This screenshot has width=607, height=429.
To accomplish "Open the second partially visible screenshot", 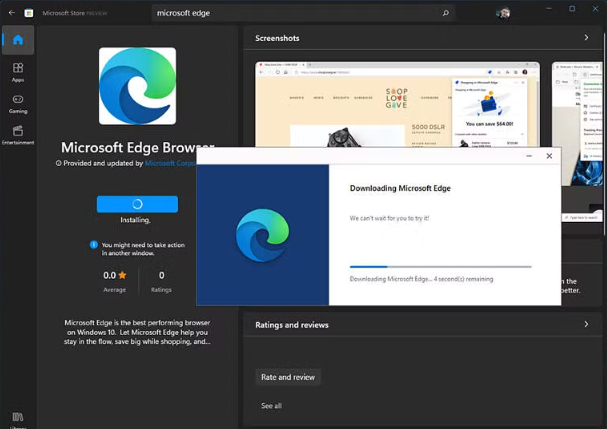I will click(577, 124).
